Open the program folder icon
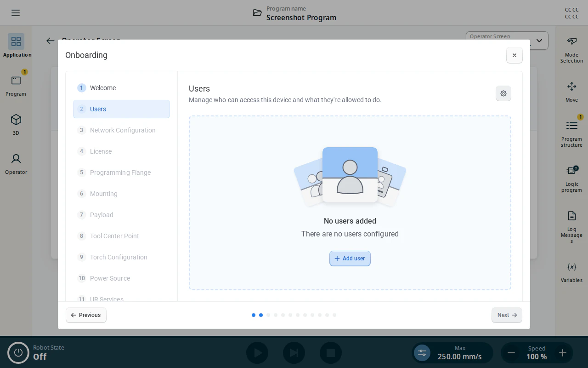This screenshot has width=588, height=368. 257,13
